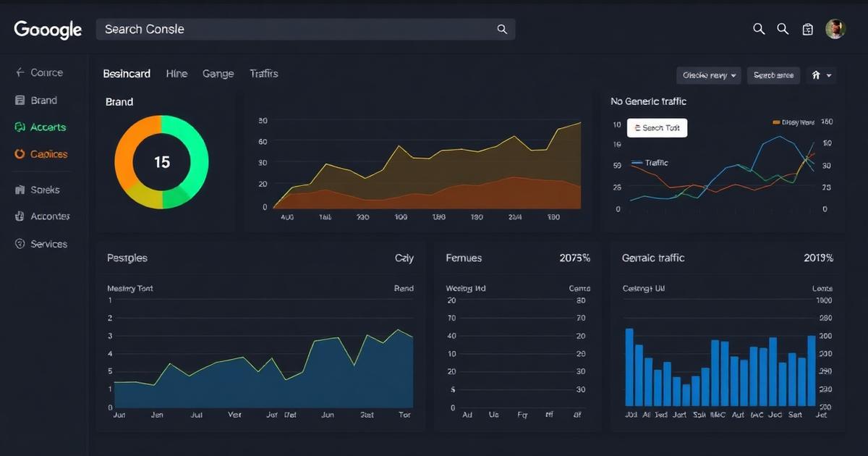Click the No Generic traffic heading
Viewport: 868px width, 456px height.
tap(649, 101)
